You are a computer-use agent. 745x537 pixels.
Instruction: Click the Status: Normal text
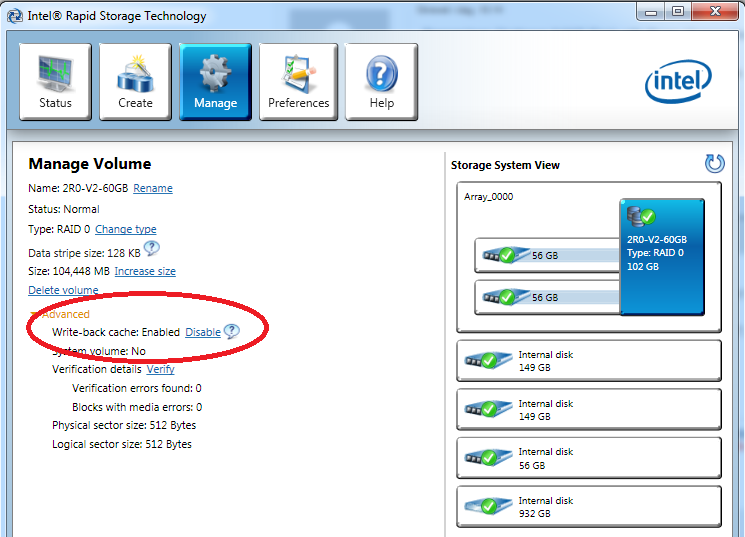pyautogui.click(x=64, y=209)
